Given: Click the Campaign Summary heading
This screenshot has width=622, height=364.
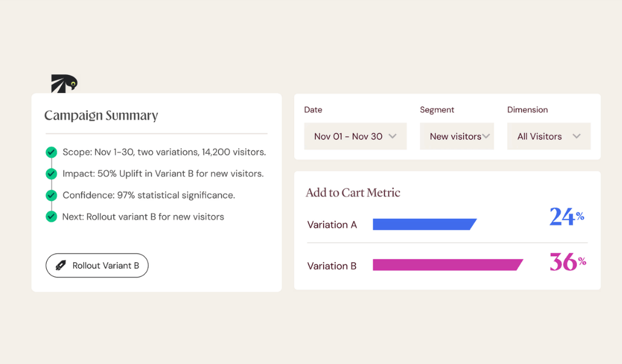Looking at the screenshot, I should pos(101,115).
